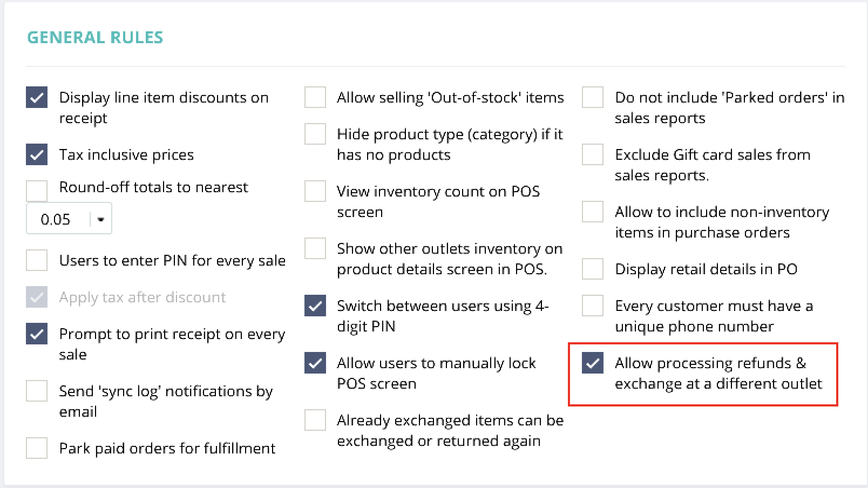Image resolution: width=868 pixels, height=488 pixels.
Task: Open the 0.05 round-off value dropdown
Action: pyautogui.click(x=100, y=219)
